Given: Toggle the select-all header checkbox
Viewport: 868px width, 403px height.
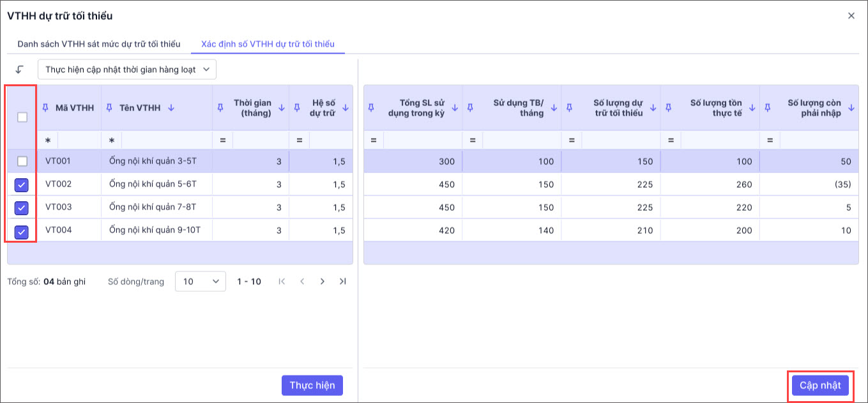Looking at the screenshot, I should click(22, 117).
